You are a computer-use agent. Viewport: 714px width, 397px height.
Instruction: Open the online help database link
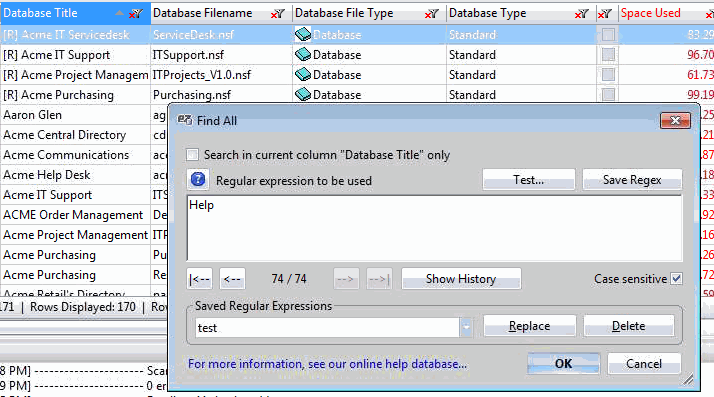pyautogui.click(x=327, y=364)
